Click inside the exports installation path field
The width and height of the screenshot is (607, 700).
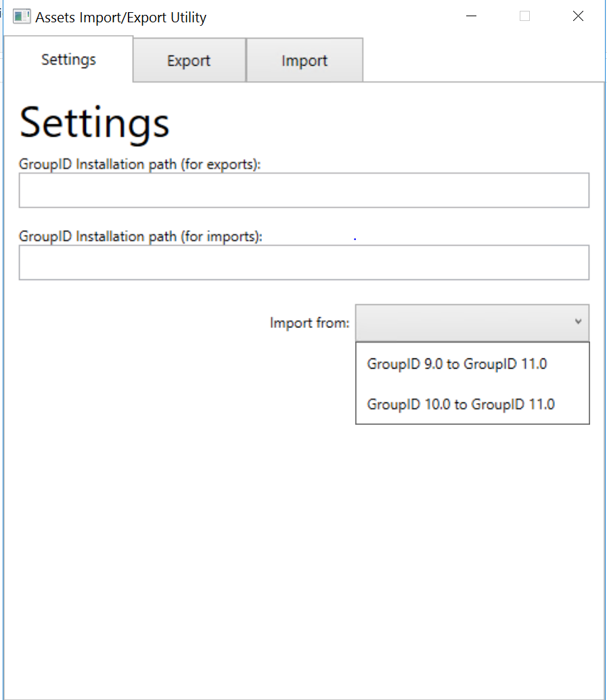304,190
